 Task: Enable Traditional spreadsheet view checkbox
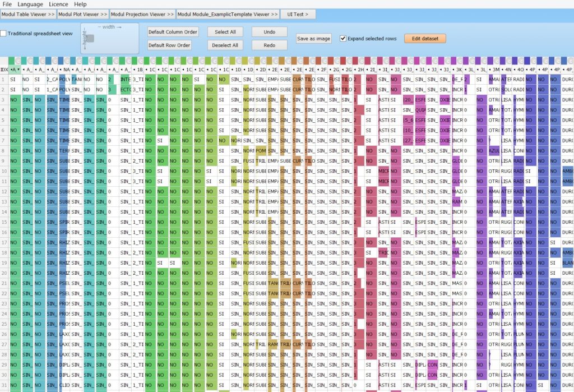click(3, 34)
